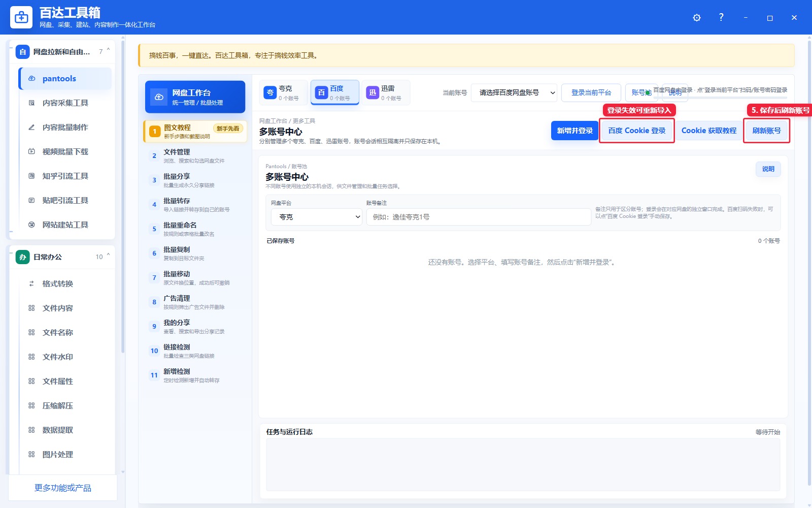
Task: Click the icon beside 贴吧引流工具
Action: click(31, 201)
